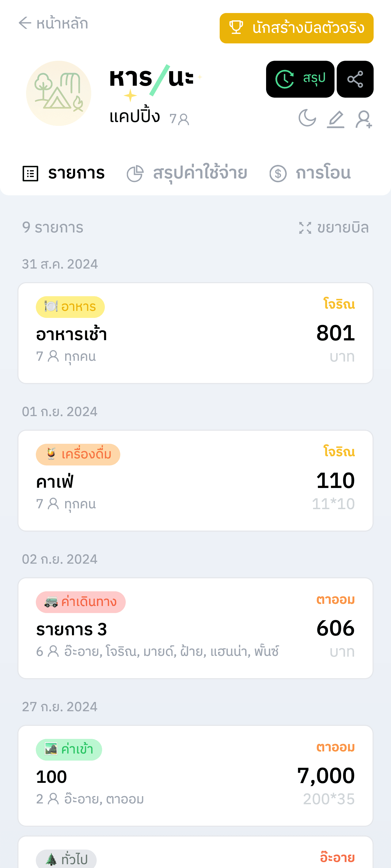Expand bills with ขยายบิล

(x=334, y=228)
